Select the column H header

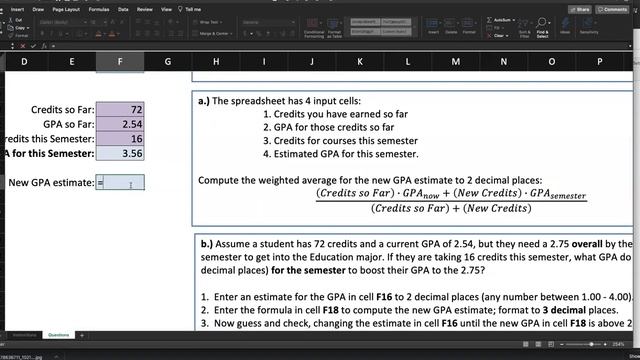coord(216,62)
